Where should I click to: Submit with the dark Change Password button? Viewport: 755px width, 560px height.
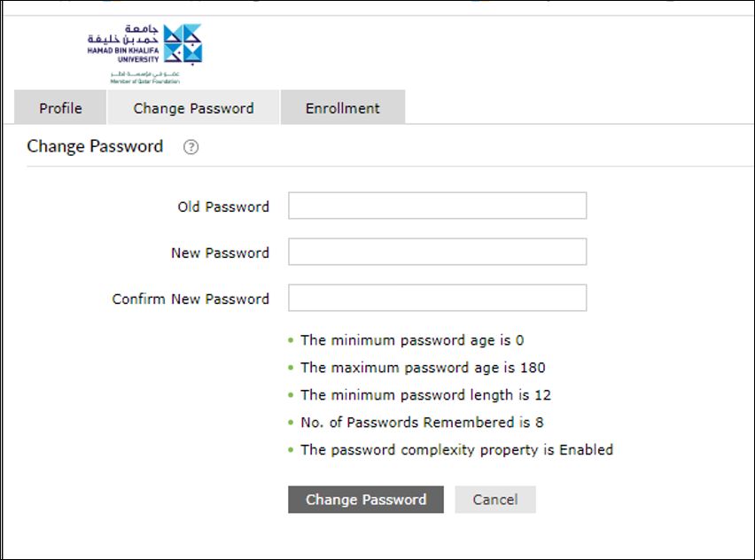click(x=366, y=500)
